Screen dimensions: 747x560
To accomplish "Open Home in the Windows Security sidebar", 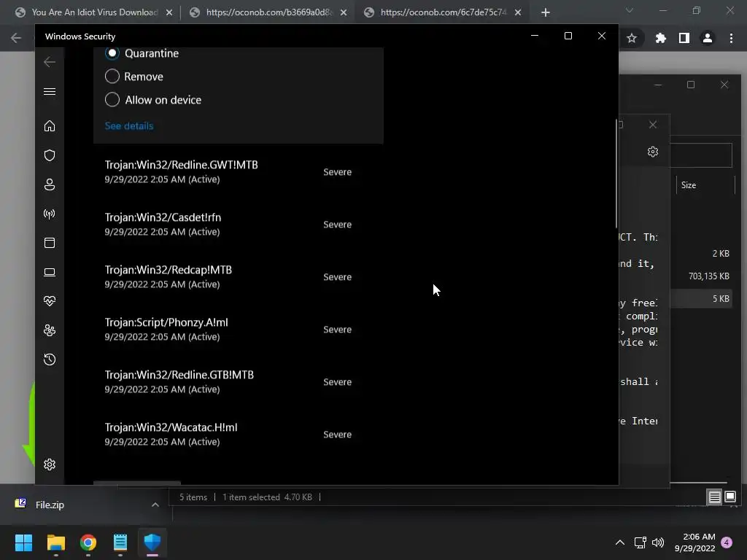I will [x=50, y=125].
